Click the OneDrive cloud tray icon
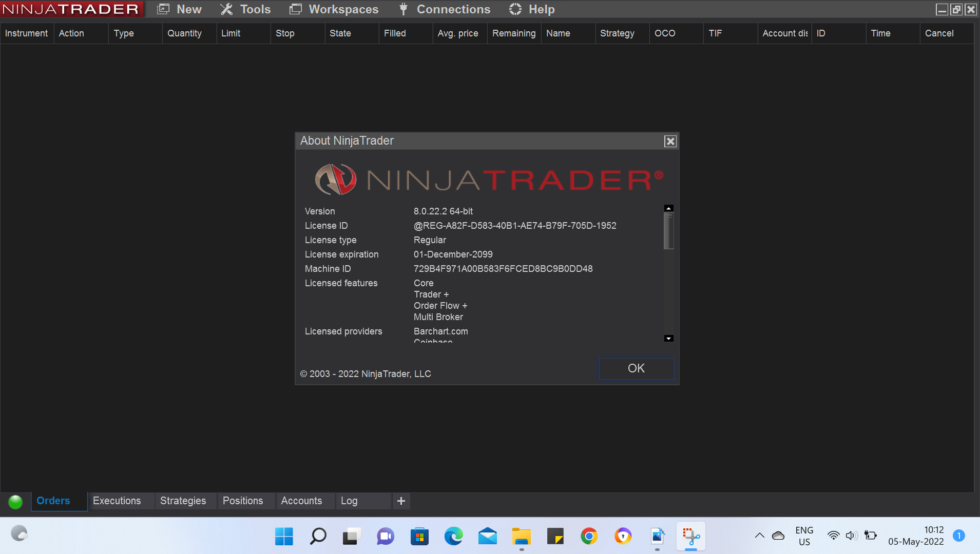Viewport: 980px width, 554px height. pos(778,536)
